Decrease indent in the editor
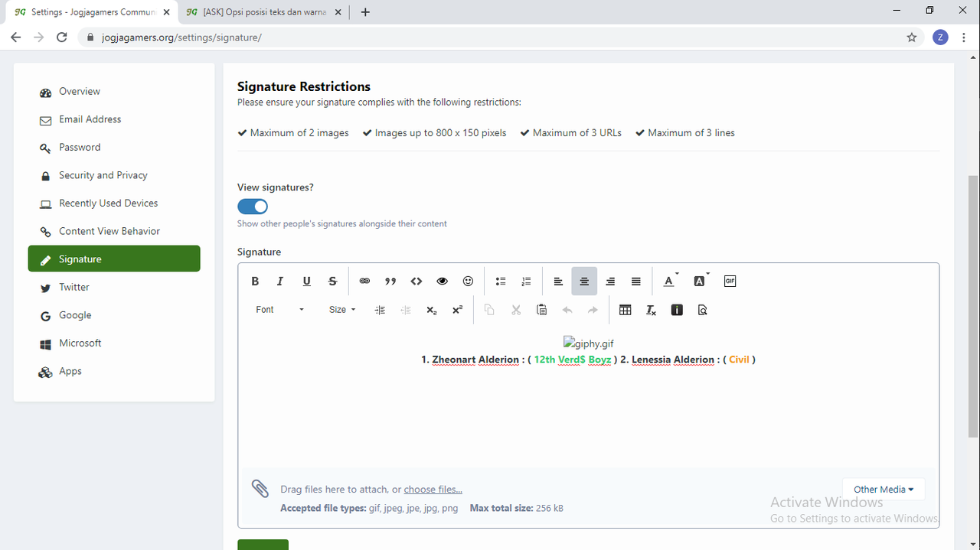Screen dimensions: 980x550 point(406,310)
